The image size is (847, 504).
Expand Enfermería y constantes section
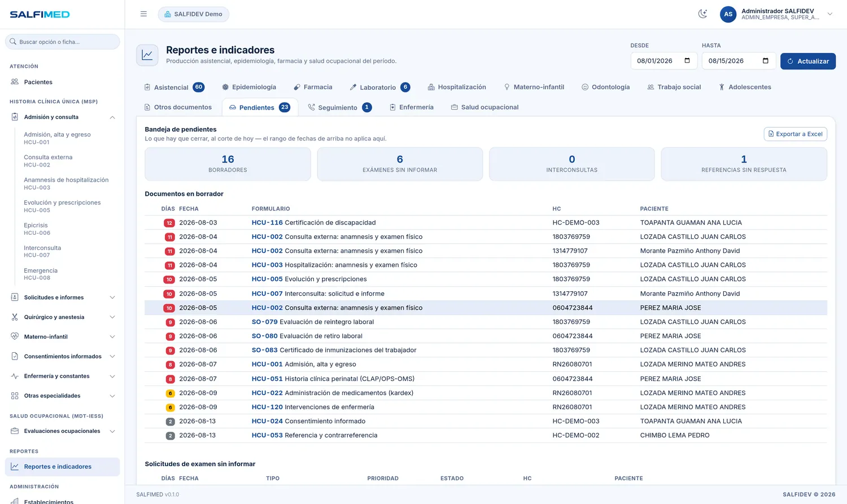click(62, 376)
